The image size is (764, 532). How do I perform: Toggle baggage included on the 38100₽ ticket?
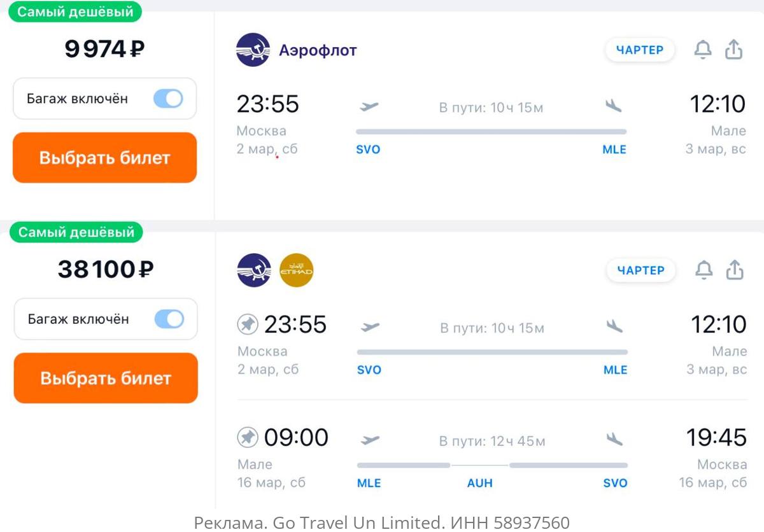click(x=169, y=319)
